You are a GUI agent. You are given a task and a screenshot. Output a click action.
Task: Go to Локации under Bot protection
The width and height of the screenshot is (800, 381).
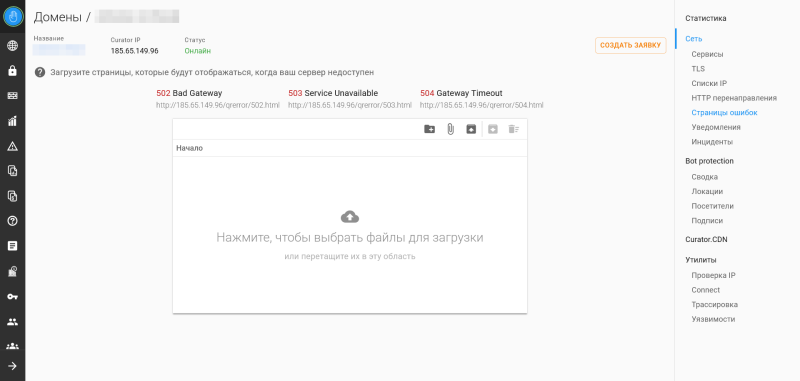click(x=707, y=191)
